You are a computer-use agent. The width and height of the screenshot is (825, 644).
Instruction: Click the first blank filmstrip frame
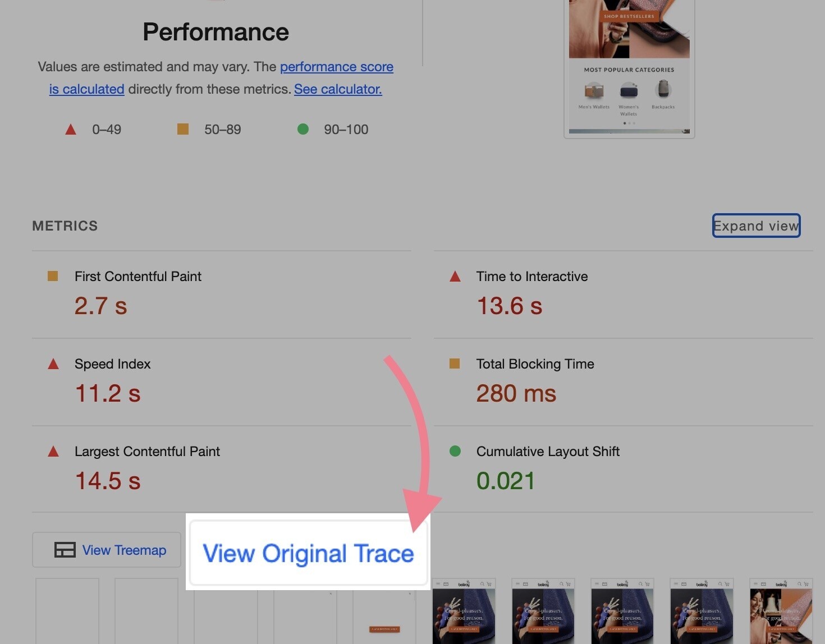[67, 611]
